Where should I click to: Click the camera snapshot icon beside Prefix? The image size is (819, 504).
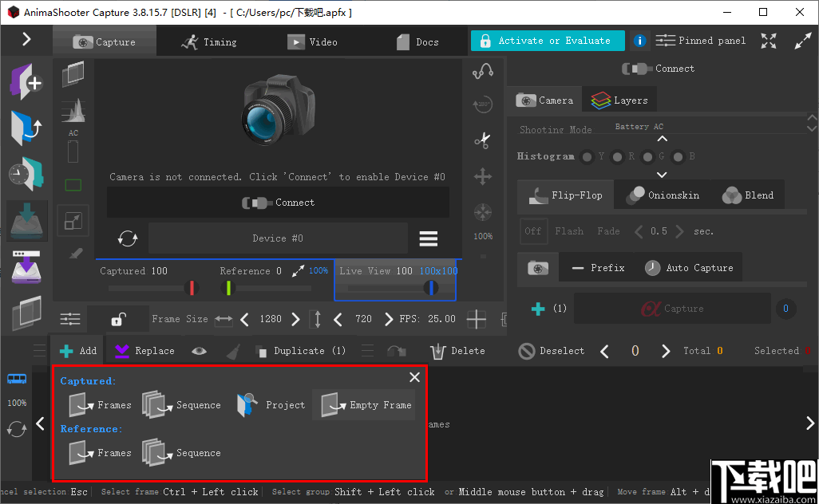coord(538,268)
